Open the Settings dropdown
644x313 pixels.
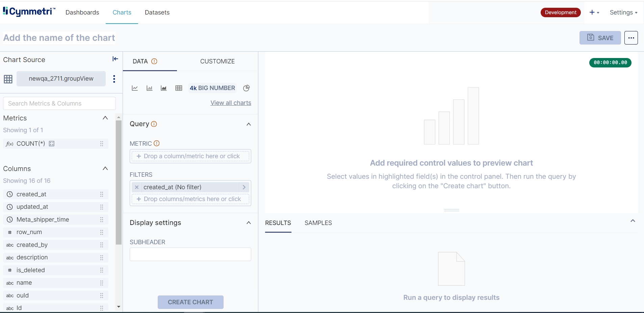click(x=623, y=12)
